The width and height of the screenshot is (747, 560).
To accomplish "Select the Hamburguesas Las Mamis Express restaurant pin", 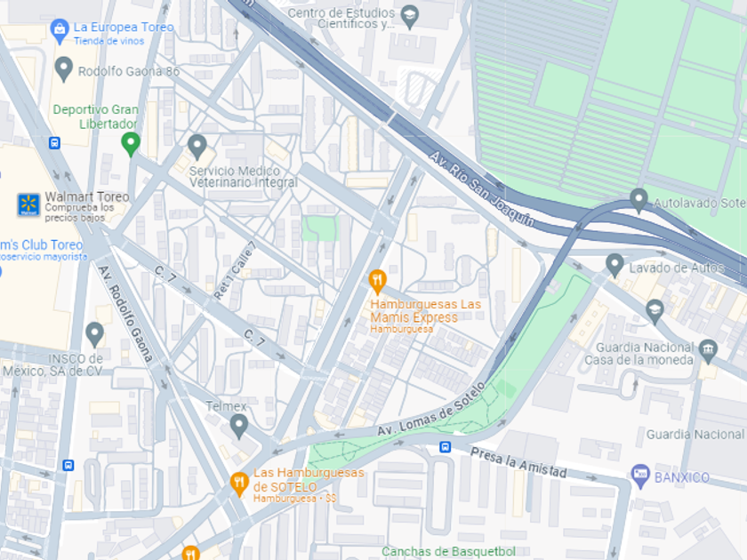I will pos(377,282).
